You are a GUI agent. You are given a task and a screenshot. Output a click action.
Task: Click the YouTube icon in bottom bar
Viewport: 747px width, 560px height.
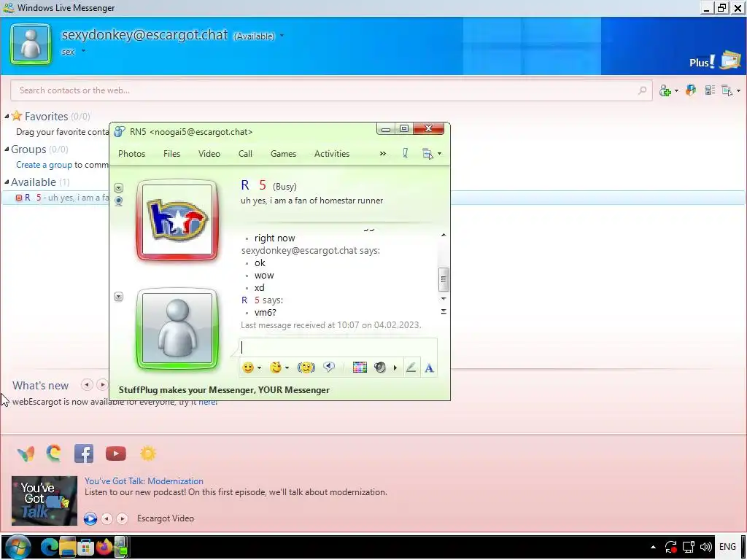click(x=116, y=454)
